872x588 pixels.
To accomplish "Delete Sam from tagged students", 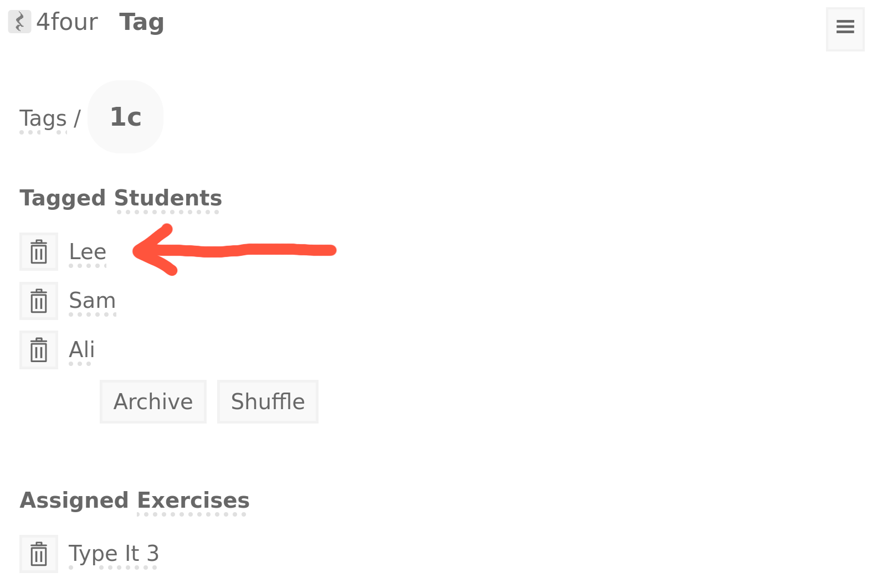I will (39, 301).
